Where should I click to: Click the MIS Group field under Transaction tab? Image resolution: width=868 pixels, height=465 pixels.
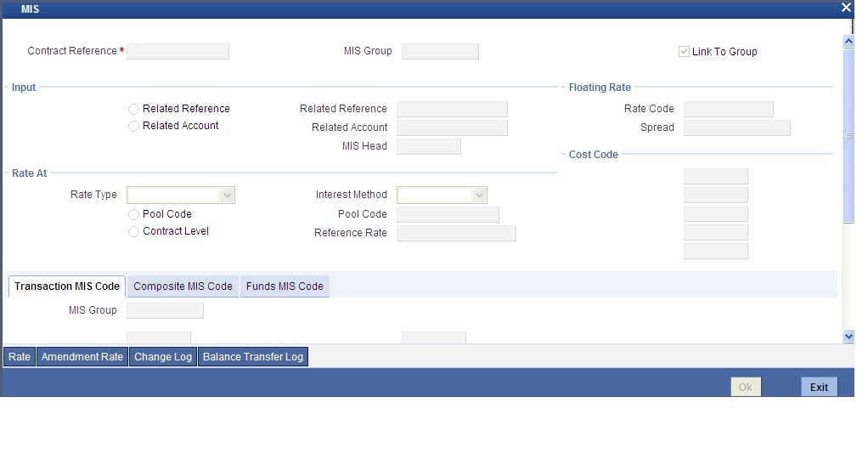click(x=165, y=310)
